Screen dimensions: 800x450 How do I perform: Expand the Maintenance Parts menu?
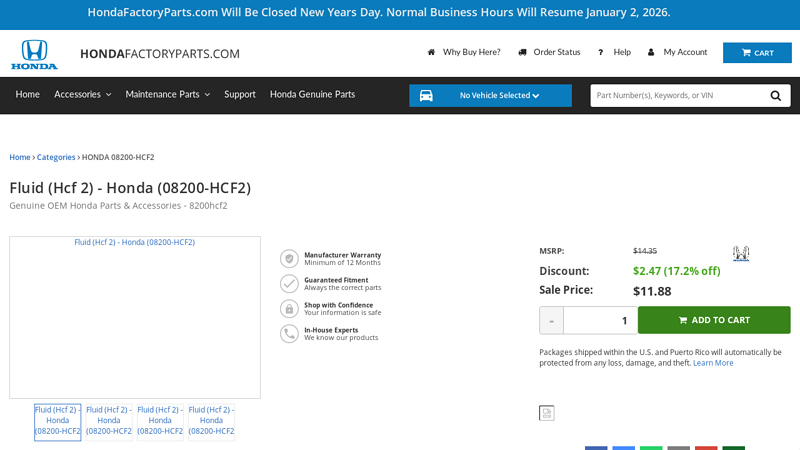point(167,94)
